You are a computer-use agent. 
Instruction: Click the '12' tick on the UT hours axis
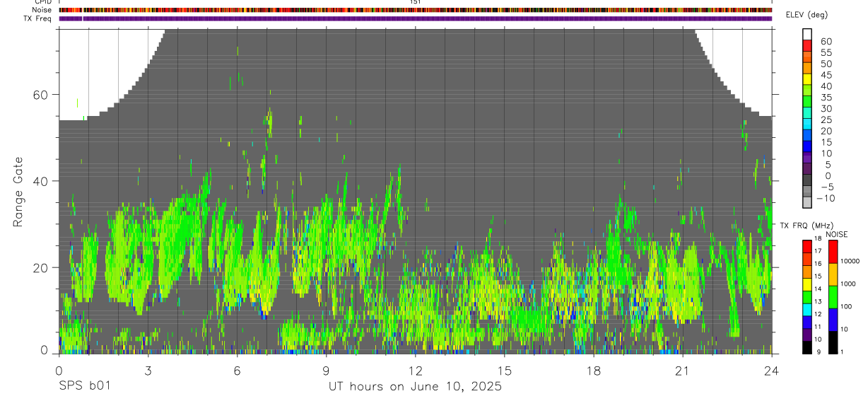(x=416, y=371)
